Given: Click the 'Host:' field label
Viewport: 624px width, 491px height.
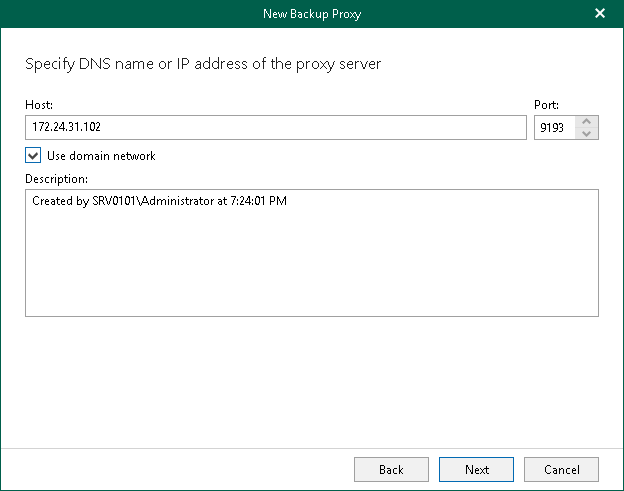Looking at the screenshot, I should point(39,105).
